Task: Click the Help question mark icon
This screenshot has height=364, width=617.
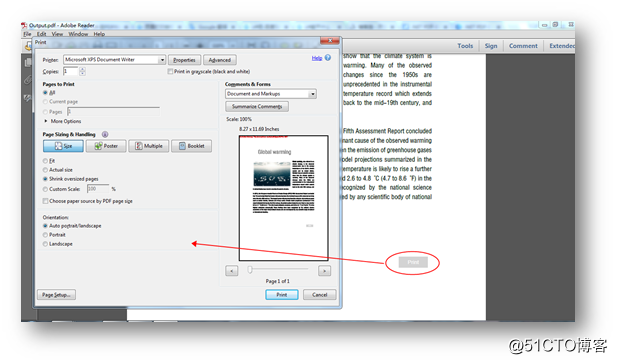Action: coord(327,58)
